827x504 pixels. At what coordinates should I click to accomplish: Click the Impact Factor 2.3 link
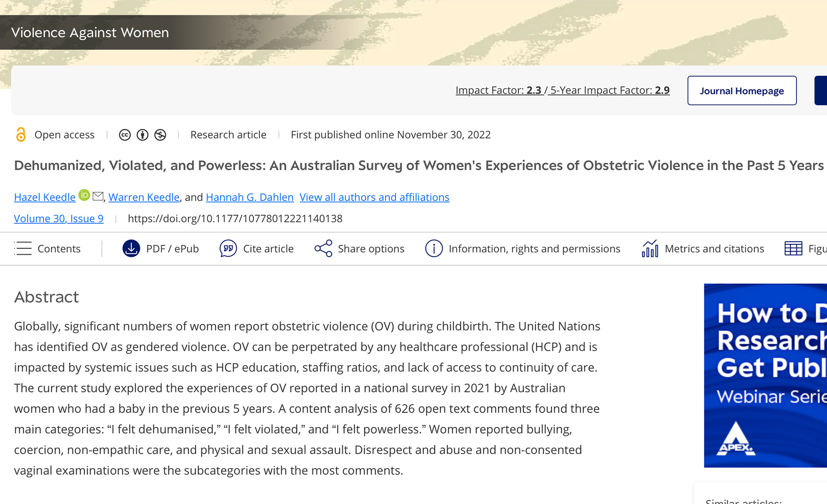pos(498,90)
